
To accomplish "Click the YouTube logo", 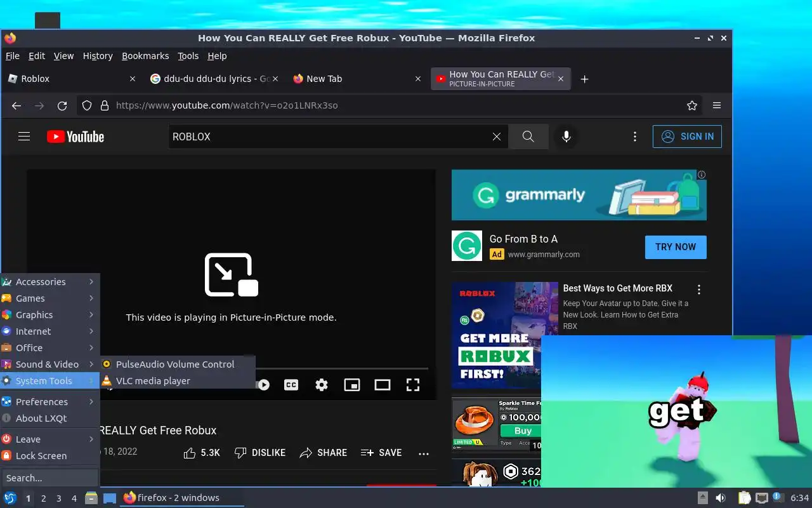I will point(75,137).
